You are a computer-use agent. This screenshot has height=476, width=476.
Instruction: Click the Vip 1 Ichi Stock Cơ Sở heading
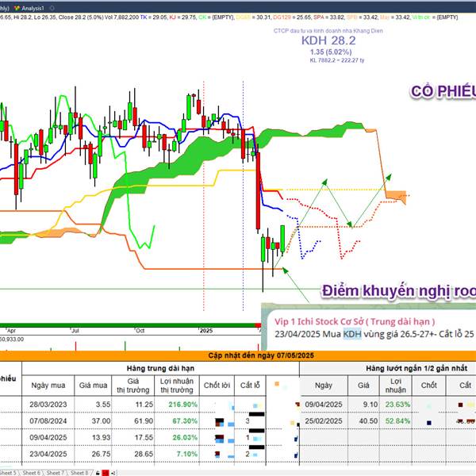[x=355, y=321]
